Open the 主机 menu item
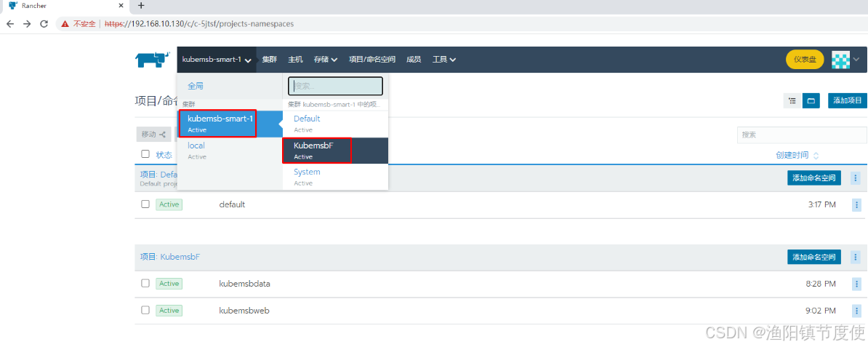Image resolution: width=868 pixels, height=347 pixels. tap(296, 60)
